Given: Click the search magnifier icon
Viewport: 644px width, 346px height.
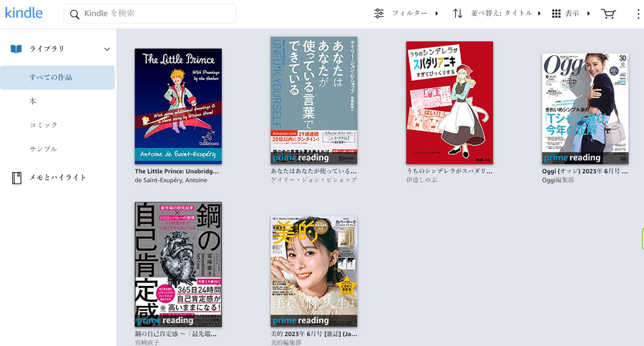Looking at the screenshot, I should 74,14.
